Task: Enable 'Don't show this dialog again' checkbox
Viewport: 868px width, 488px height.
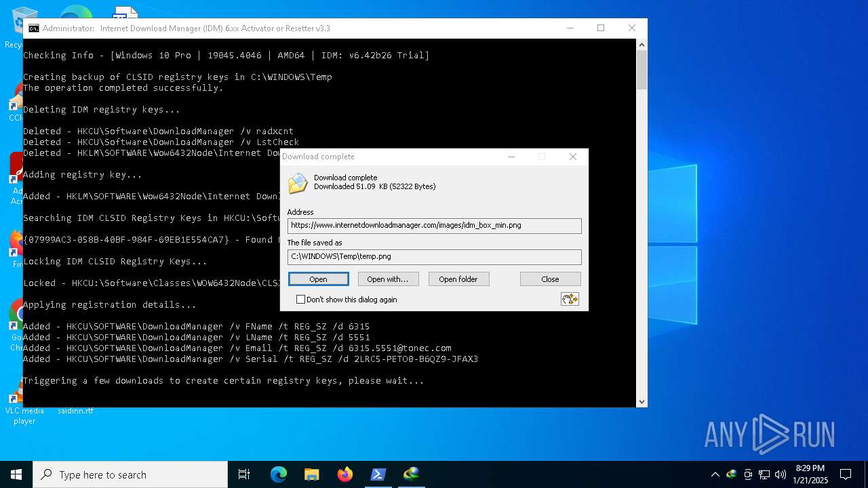Action: pyautogui.click(x=300, y=300)
